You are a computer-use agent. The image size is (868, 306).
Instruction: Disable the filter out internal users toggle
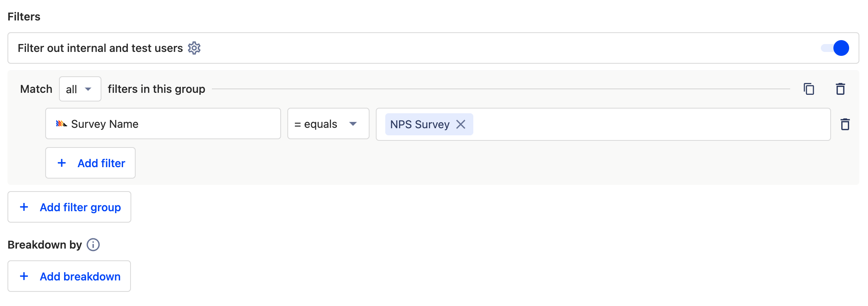(834, 48)
